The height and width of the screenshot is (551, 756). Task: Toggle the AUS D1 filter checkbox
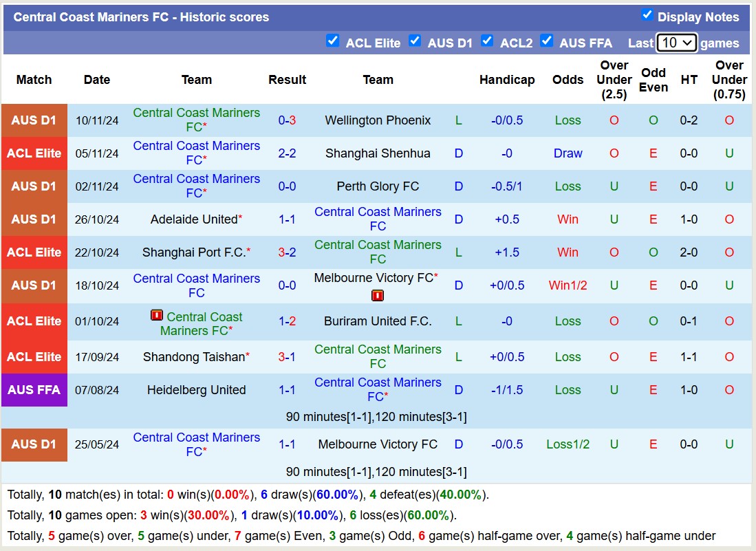pos(415,41)
